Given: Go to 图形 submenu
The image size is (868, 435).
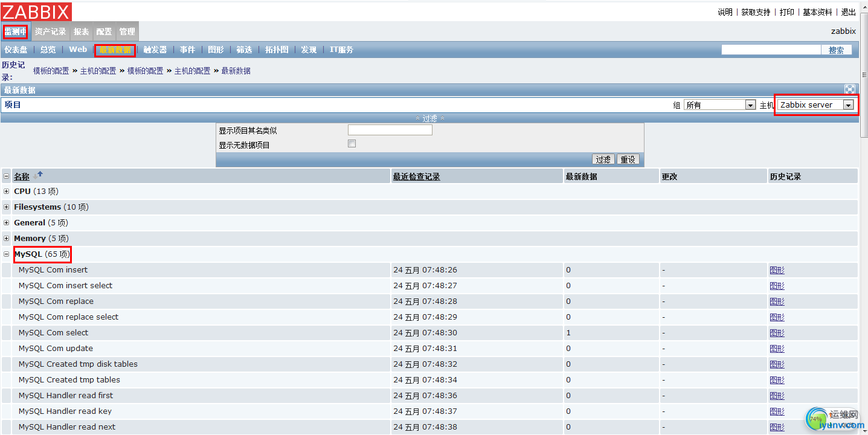Looking at the screenshot, I should tap(216, 50).
